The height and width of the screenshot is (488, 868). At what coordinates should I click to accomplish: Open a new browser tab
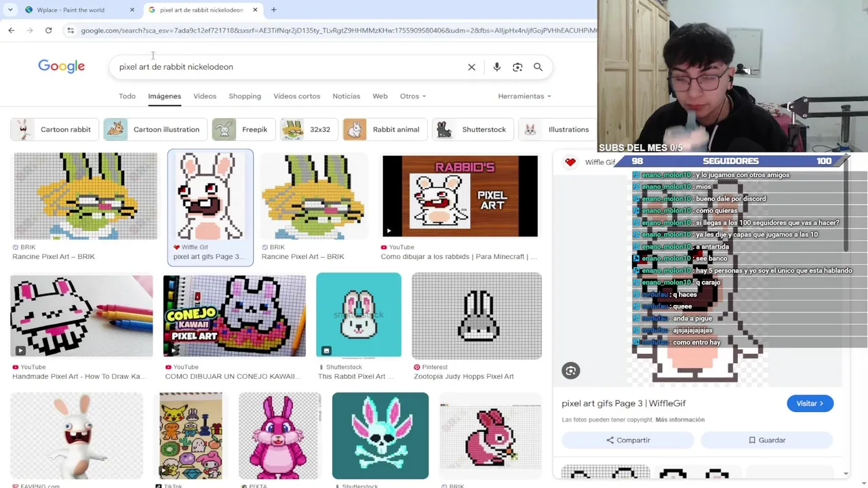273,9
